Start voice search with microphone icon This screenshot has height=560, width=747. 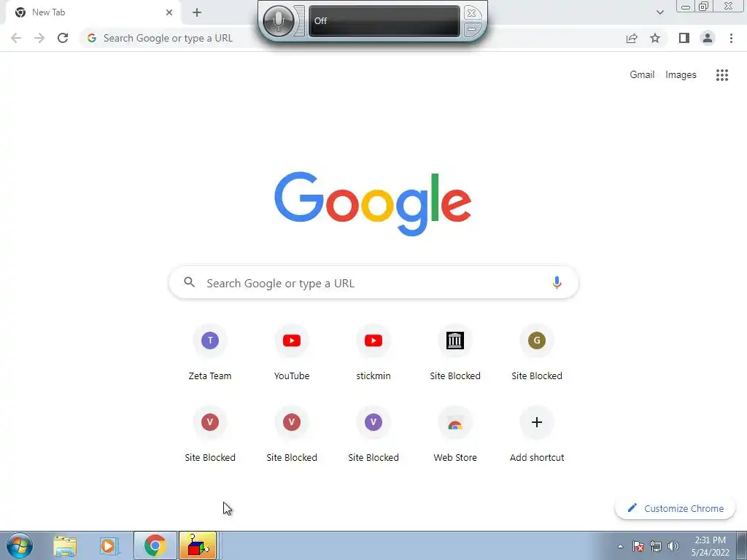point(556,282)
